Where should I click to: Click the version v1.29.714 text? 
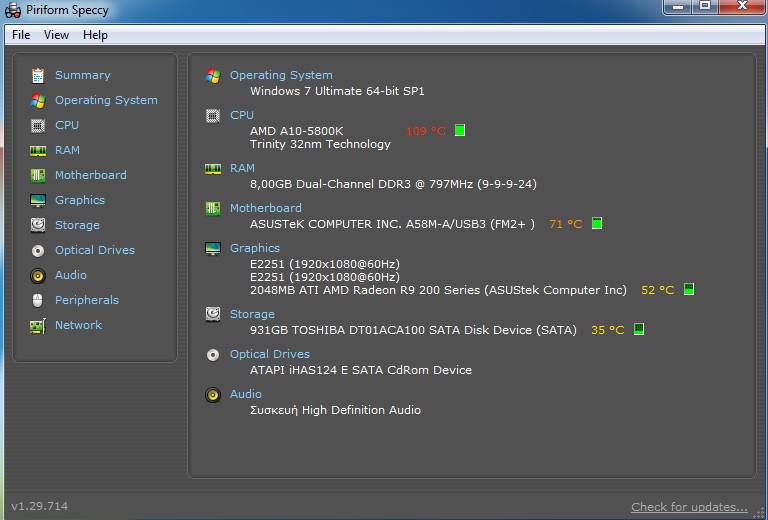point(40,506)
